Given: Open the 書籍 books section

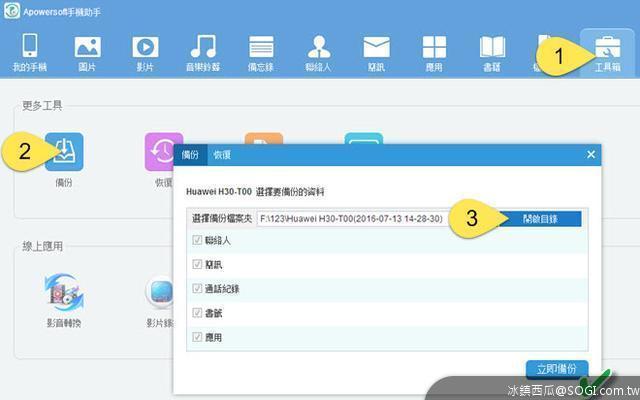Looking at the screenshot, I should point(492,50).
